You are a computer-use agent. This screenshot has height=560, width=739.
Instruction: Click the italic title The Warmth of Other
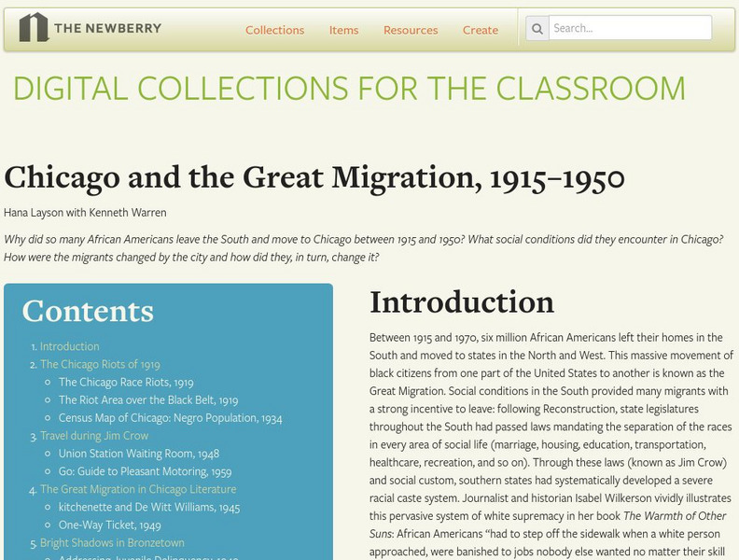click(675, 516)
